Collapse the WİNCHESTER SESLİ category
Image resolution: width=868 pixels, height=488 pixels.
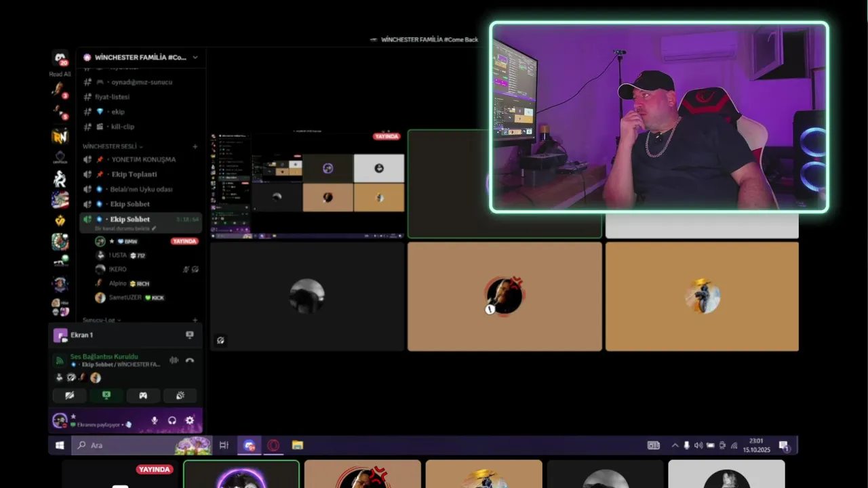(112, 146)
